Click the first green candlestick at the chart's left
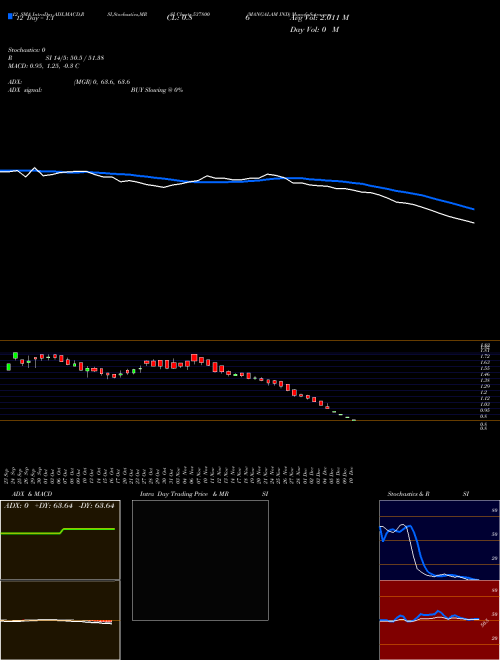The image size is (500, 660). (x=8, y=367)
